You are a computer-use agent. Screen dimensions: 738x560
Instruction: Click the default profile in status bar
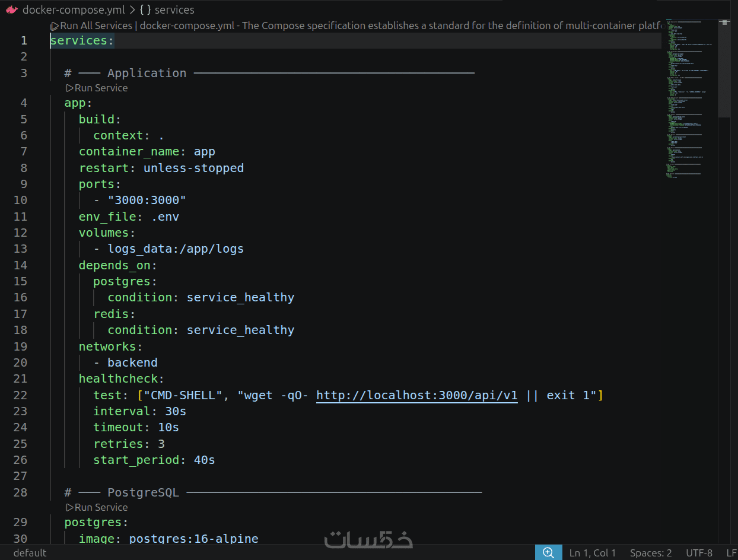tap(30, 553)
